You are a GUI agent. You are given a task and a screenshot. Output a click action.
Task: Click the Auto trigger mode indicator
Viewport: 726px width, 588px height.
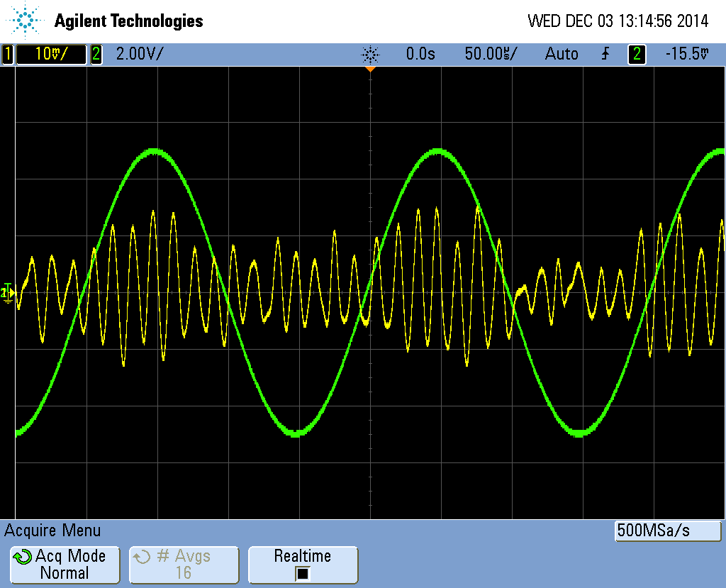coord(561,54)
